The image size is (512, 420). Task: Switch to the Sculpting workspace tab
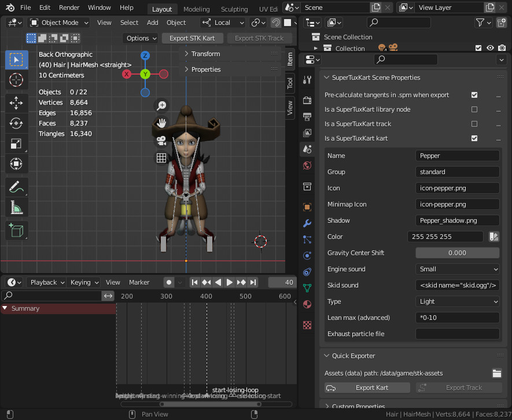click(234, 9)
